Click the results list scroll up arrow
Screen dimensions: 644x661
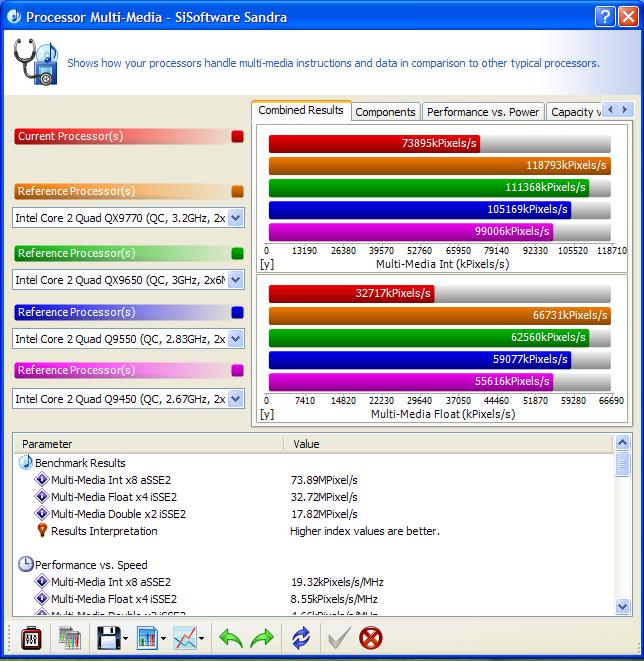click(623, 443)
